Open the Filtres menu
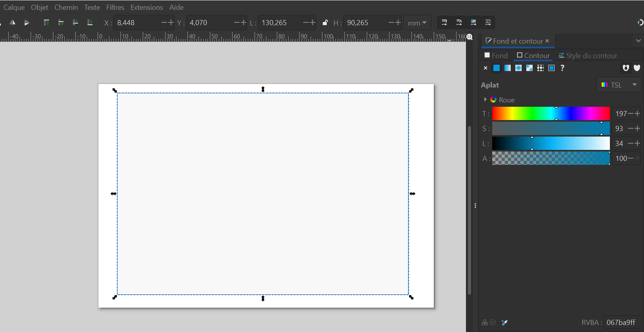The height and width of the screenshot is (332, 644). pos(115,7)
